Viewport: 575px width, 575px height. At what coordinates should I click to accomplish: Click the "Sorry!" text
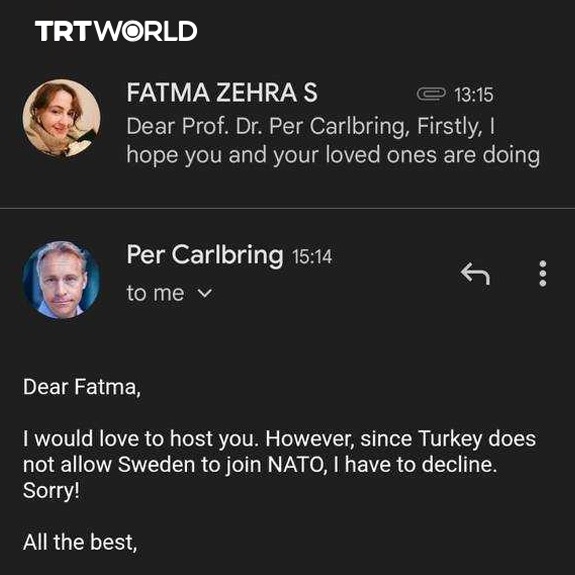(51, 491)
